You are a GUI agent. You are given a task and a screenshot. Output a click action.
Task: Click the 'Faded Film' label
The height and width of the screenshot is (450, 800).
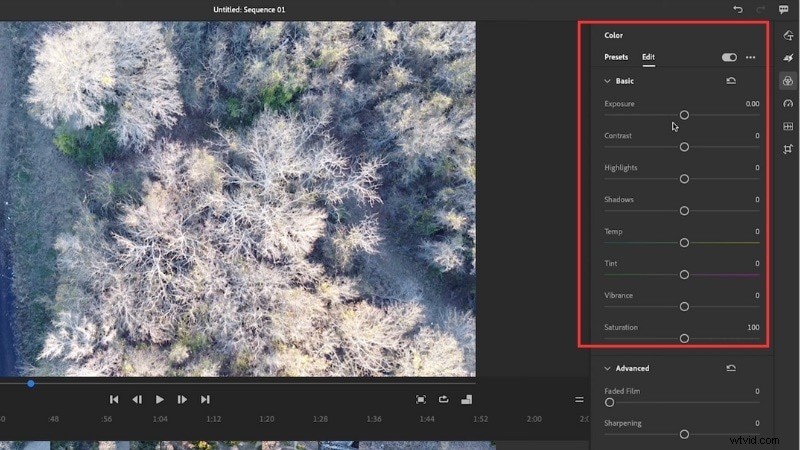pyautogui.click(x=622, y=391)
